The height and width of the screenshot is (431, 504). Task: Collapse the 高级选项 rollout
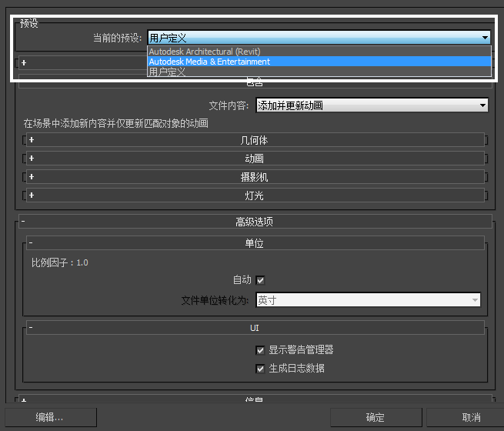[x=255, y=222]
